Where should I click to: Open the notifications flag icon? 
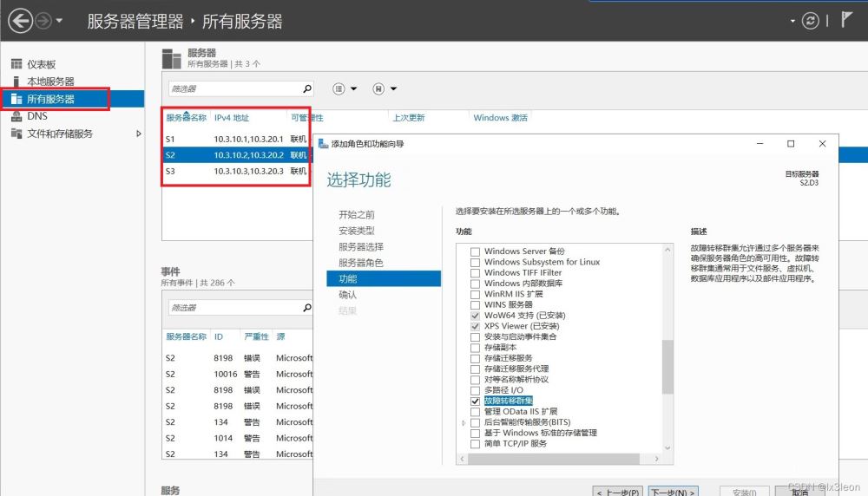click(x=847, y=20)
